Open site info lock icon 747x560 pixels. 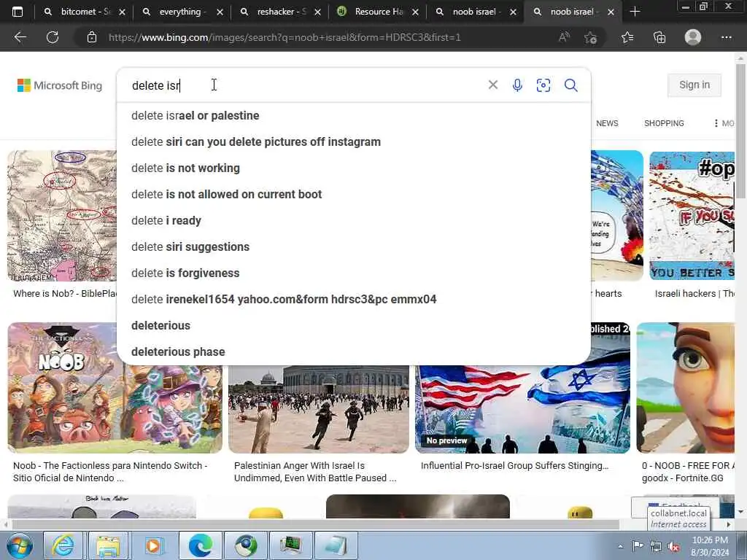click(x=92, y=37)
